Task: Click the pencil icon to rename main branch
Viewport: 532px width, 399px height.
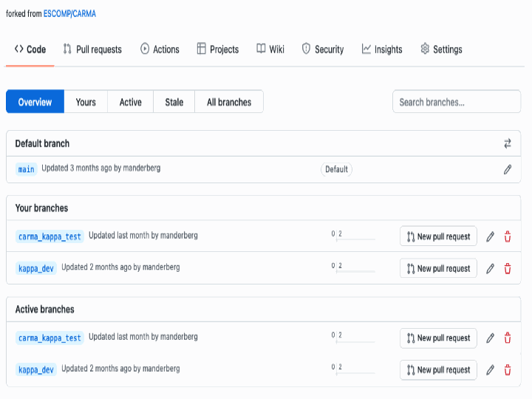Action: (508, 169)
